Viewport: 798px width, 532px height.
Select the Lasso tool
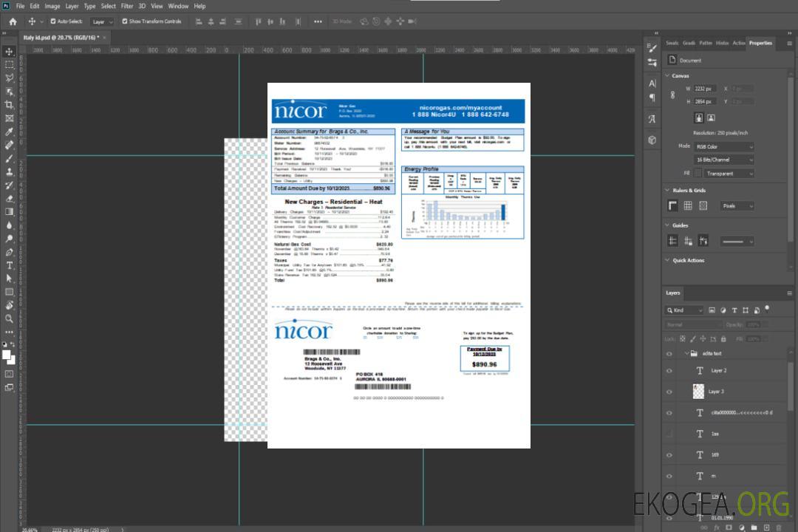point(10,78)
